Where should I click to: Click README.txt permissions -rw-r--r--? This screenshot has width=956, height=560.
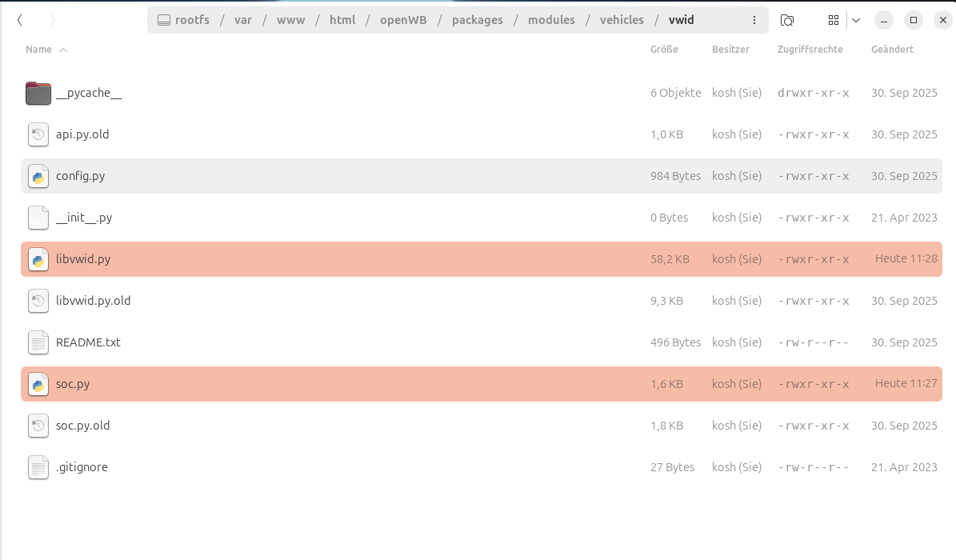click(x=814, y=342)
